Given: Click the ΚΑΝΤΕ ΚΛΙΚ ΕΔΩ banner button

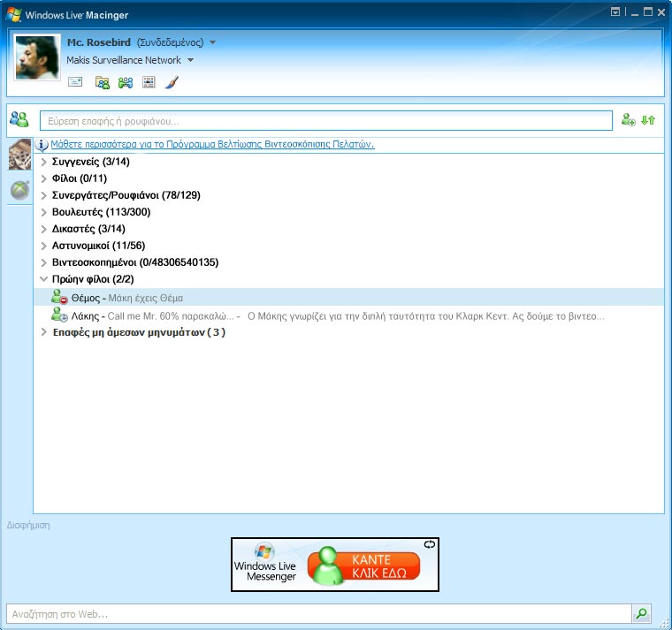Looking at the screenshot, I should (x=364, y=565).
